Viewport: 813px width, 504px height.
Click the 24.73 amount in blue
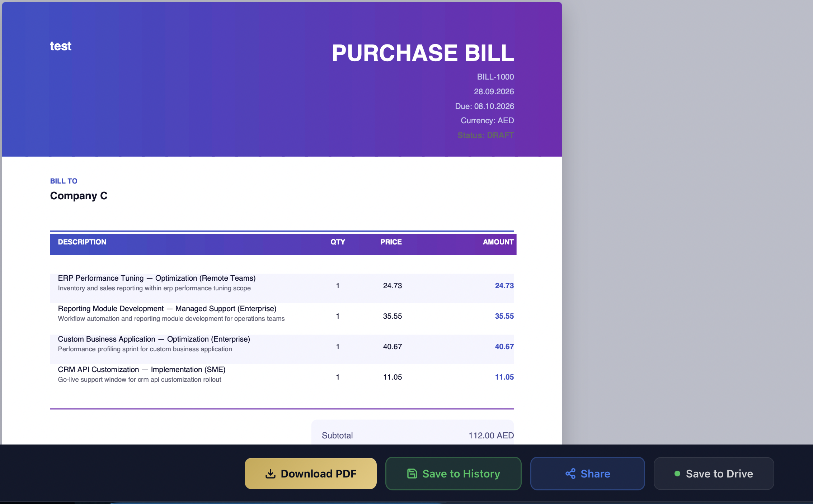pos(504,286)
